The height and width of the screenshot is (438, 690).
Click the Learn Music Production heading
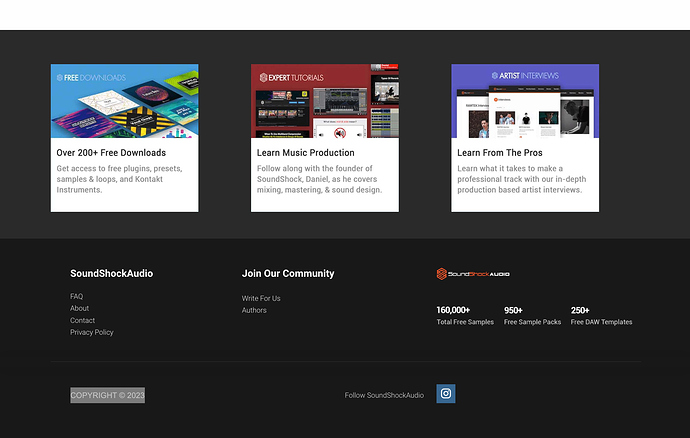coord(305,153)
